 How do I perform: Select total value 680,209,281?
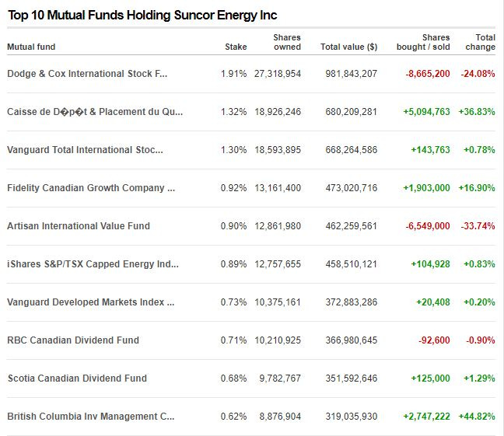pos(351,112)
